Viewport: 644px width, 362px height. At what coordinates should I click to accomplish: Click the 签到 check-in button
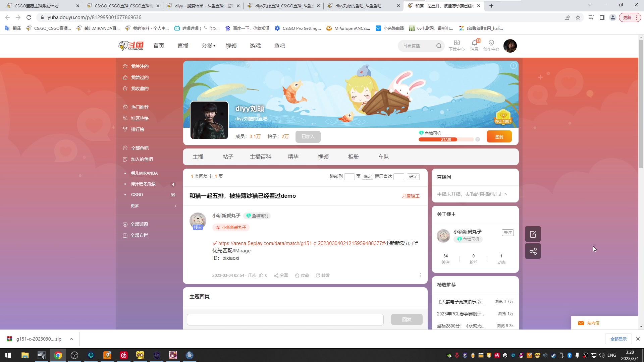click(499, 137)
